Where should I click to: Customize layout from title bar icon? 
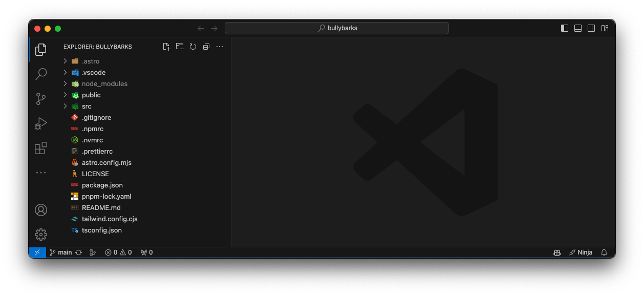pos(605,28)
